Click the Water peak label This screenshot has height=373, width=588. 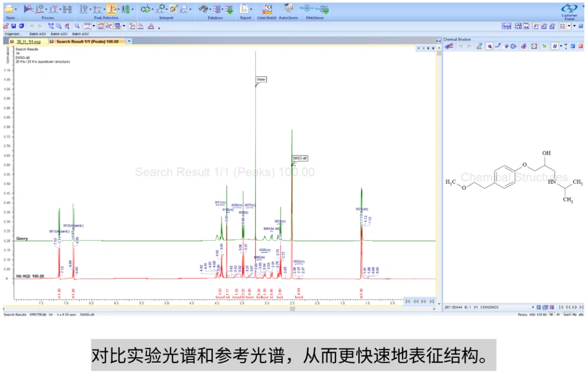pyautogui.click(x=261, y=80)
